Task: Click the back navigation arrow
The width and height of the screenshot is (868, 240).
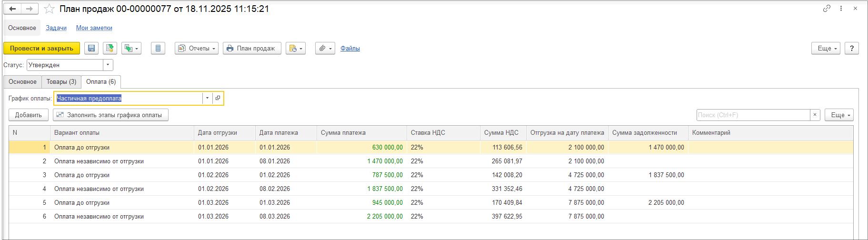Action: 12,9
